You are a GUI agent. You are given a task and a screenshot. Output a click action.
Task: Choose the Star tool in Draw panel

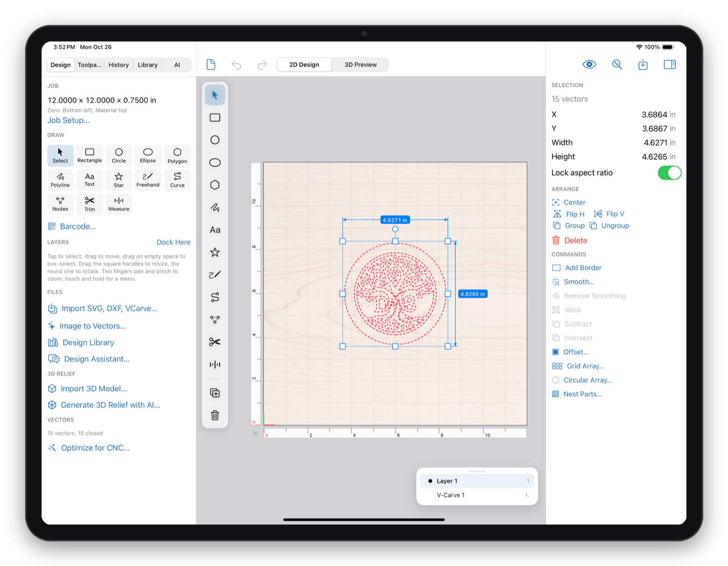[119, 180]
